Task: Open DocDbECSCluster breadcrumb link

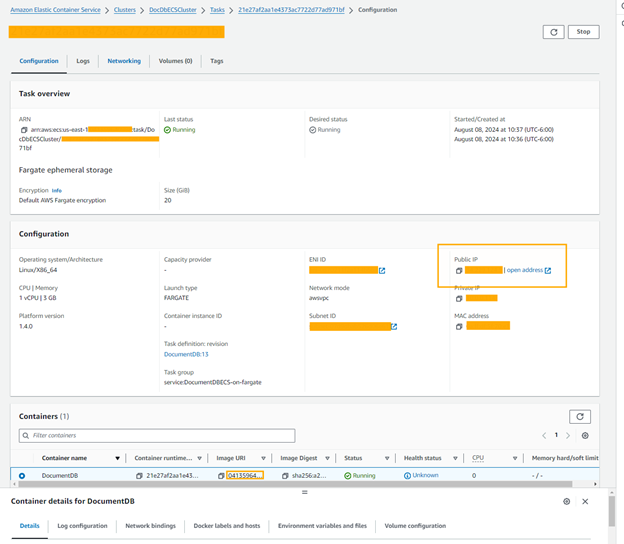Action: click(x=173, y=10)
